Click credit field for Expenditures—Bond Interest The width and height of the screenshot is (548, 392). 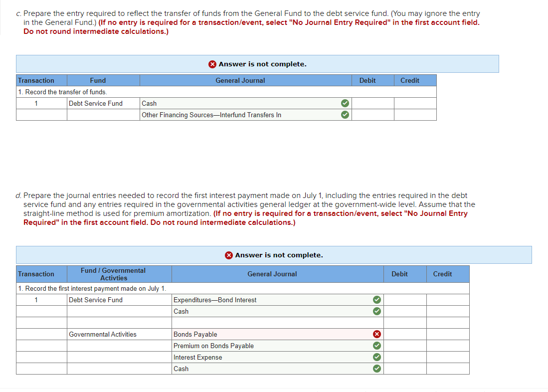[448, 300]
